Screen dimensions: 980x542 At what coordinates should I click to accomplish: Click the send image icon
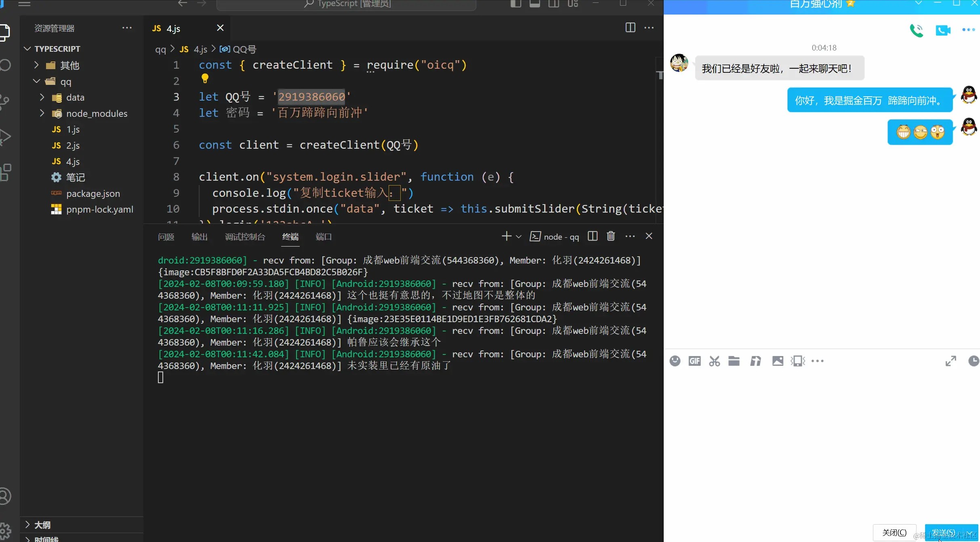tap(778, 361)
